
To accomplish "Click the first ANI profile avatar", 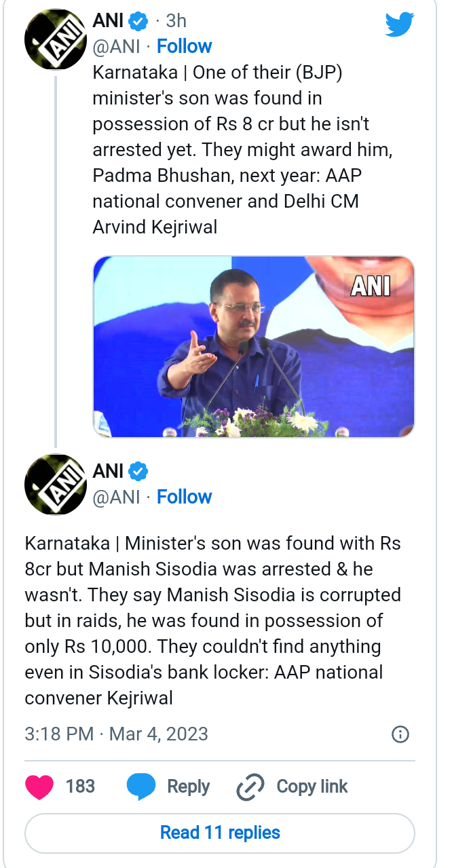I will pos(55,40).
